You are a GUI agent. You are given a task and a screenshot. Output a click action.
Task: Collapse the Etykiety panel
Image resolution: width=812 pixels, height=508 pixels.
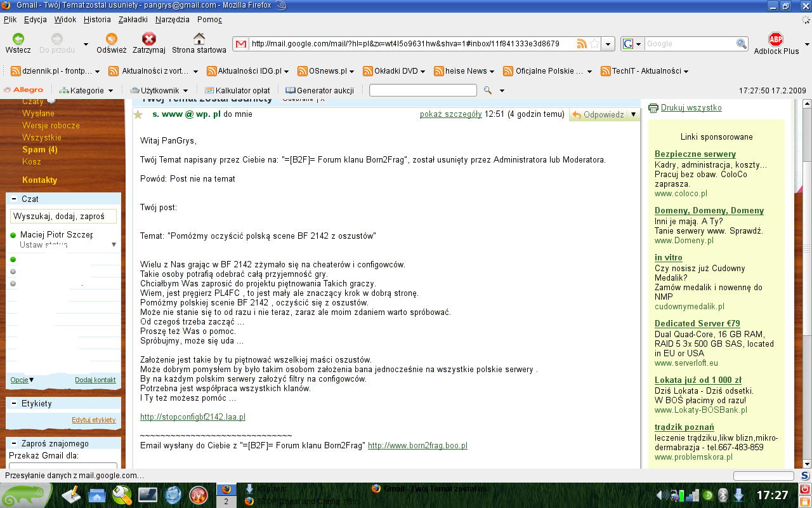(x=14, y=403)
